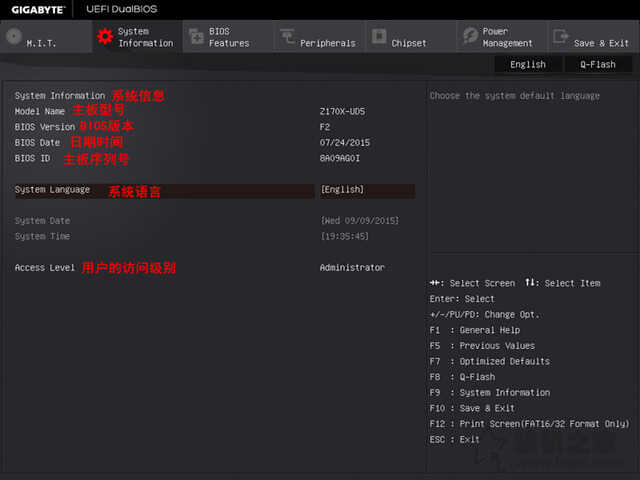The width and height of the screenshot is (640, 480).
Task: Switch to System Information tab label
Action: coord(145,37)
